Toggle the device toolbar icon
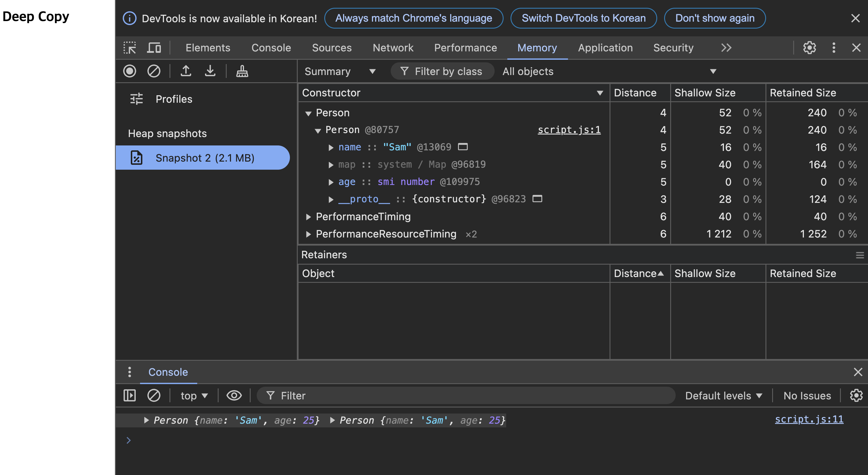Viewport: 868px width, 475px height. tap(154, 48)
